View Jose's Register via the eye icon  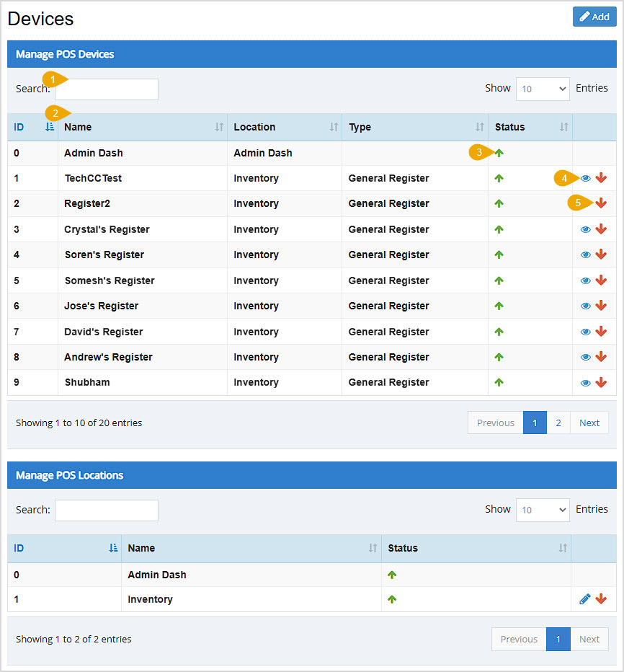(586, 305)
